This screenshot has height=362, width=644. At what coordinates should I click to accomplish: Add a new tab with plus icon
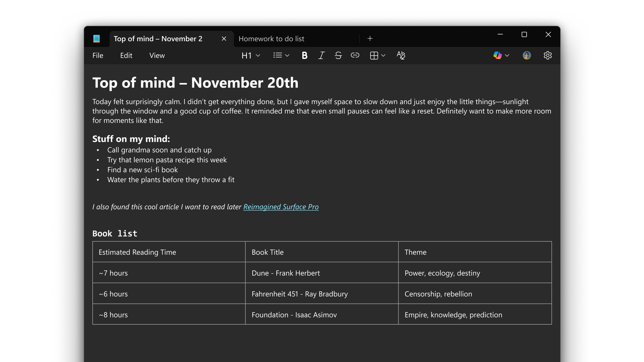(x=370, y=39)
